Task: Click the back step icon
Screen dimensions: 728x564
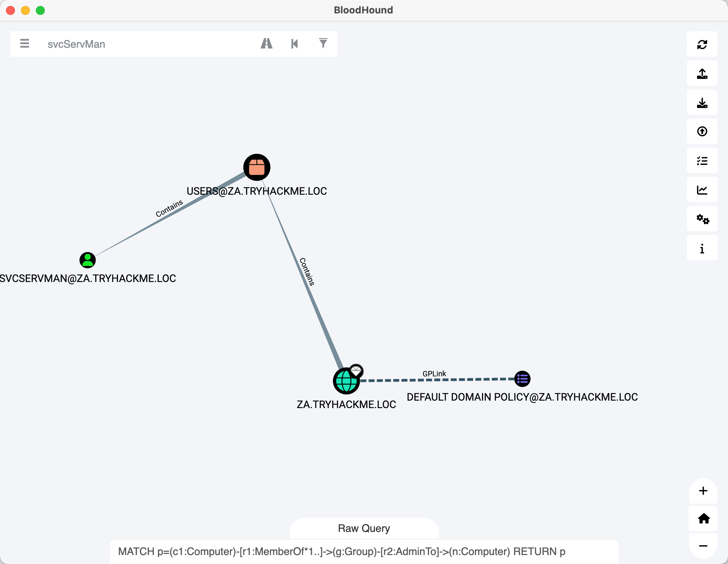Action: coord(295,44)
